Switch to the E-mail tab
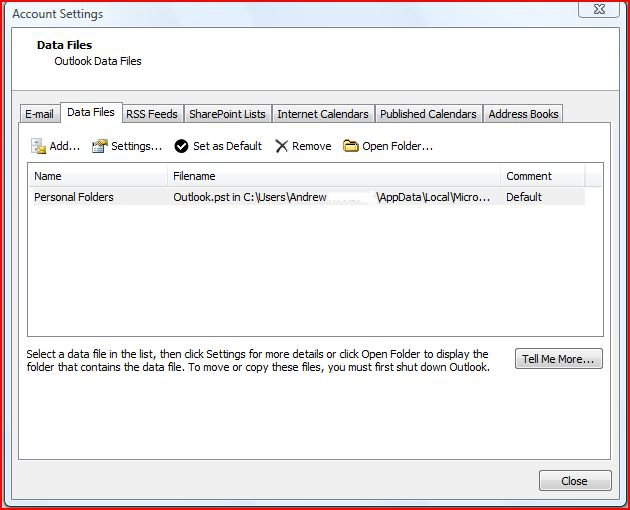 [39, 114]
